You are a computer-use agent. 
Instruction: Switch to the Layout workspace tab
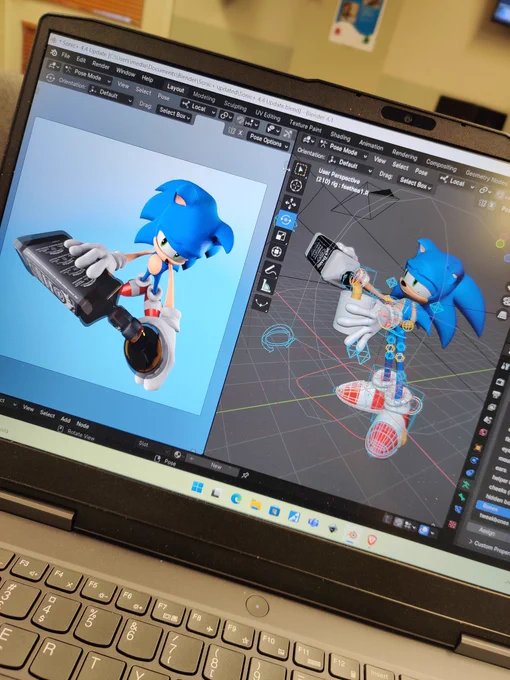(x=176, y=88)
